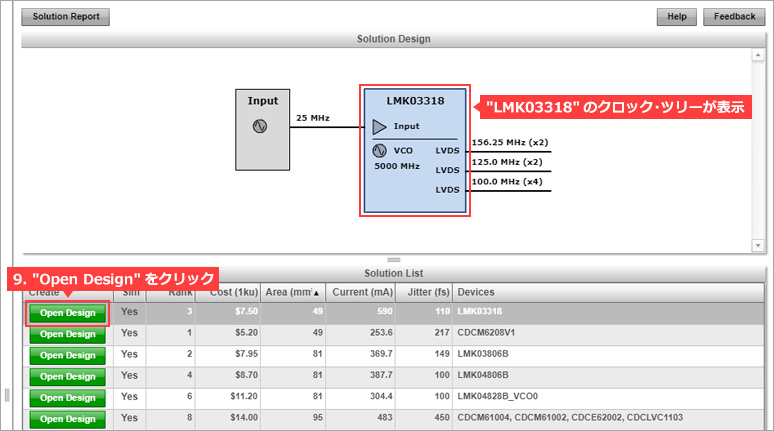Open Design for CDCM6208V1 row
This screenshot has height=431, width=774.
[68, 334]
